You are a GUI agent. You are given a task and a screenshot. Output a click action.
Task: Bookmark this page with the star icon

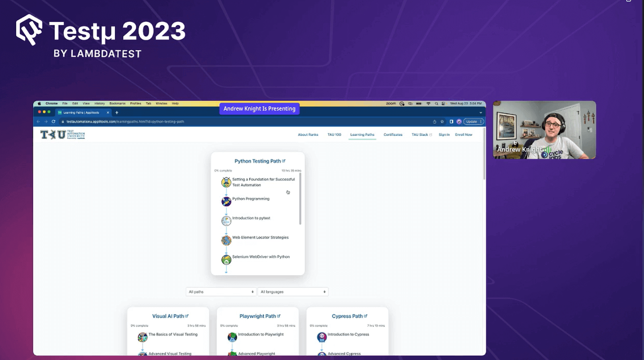click(x=442, y=122)
